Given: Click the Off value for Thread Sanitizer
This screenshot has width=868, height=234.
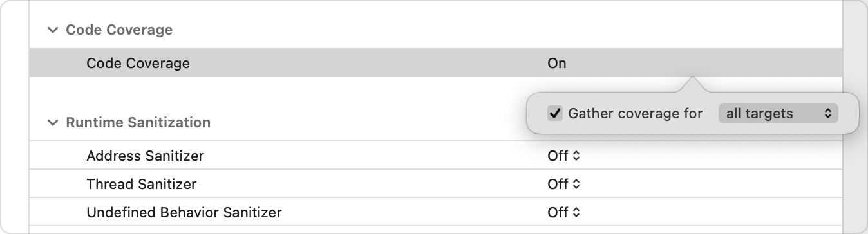Looking at the screenshot, I should (558, 184).
